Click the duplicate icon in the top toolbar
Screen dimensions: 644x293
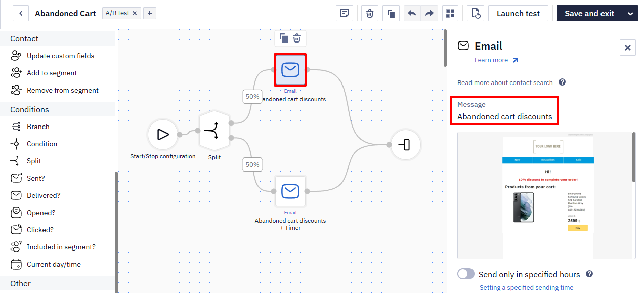point(391,13)
